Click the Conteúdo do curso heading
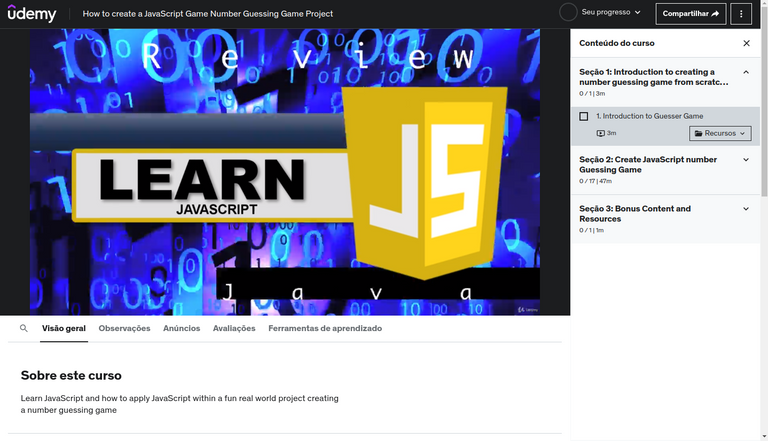Image resolution: width=768 pixels, height=441 pixels. tap(617, 43)
